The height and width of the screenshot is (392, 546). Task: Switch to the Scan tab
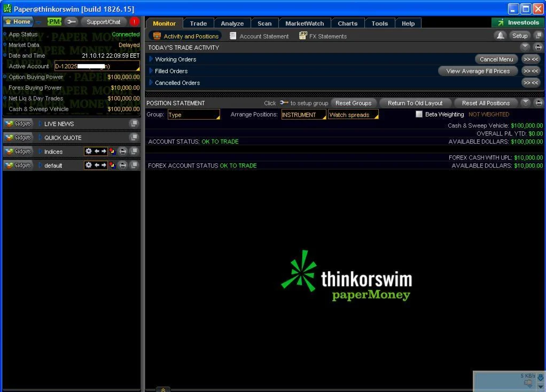264,23
